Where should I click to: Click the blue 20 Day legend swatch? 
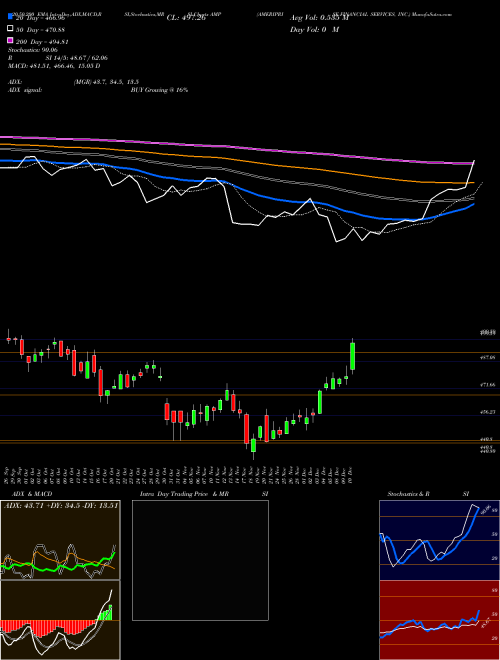coord(10,17)
